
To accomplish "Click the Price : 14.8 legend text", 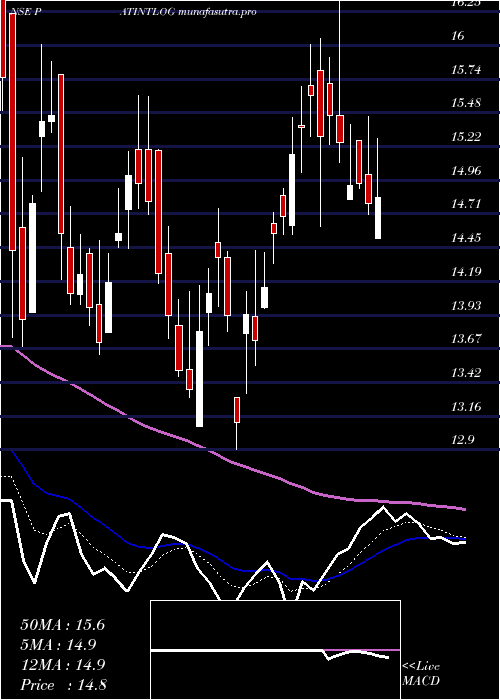I will 63,685.
